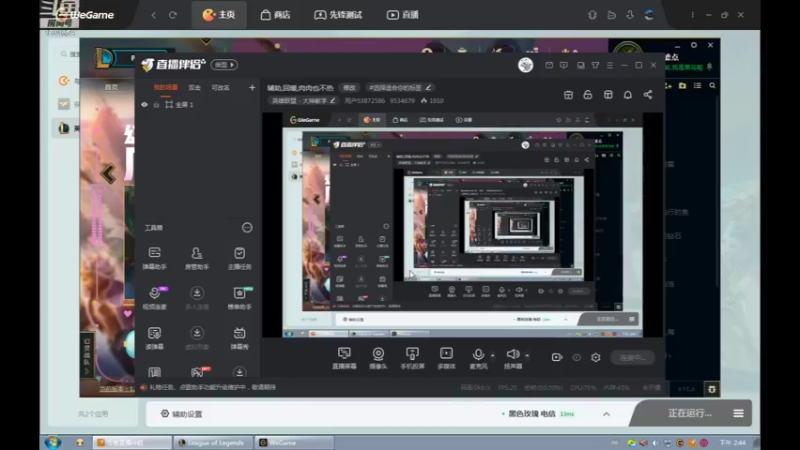Toggle recording with the camcorder icon

(x=557, y=357)
